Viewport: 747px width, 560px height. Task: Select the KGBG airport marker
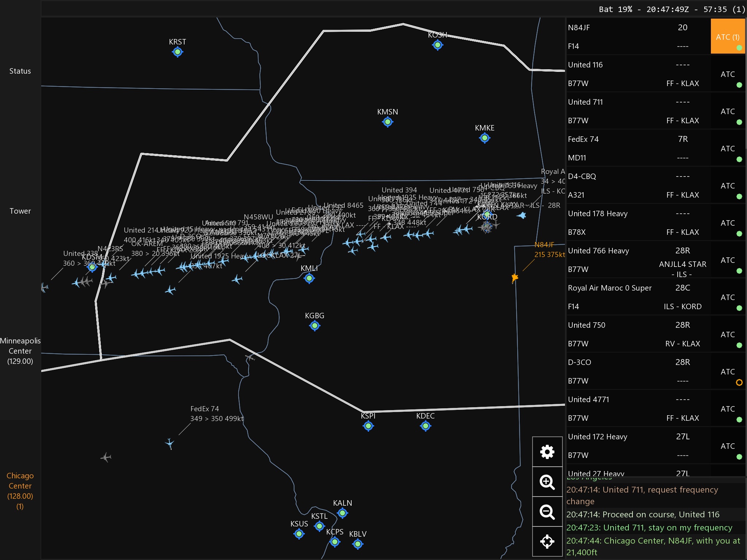tap(315, 325)
